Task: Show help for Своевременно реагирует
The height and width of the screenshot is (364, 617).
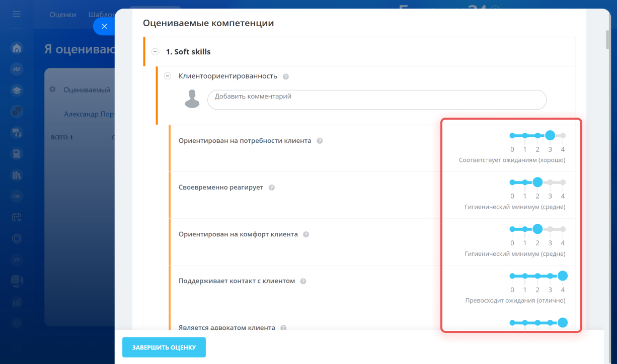Action: 272,188
